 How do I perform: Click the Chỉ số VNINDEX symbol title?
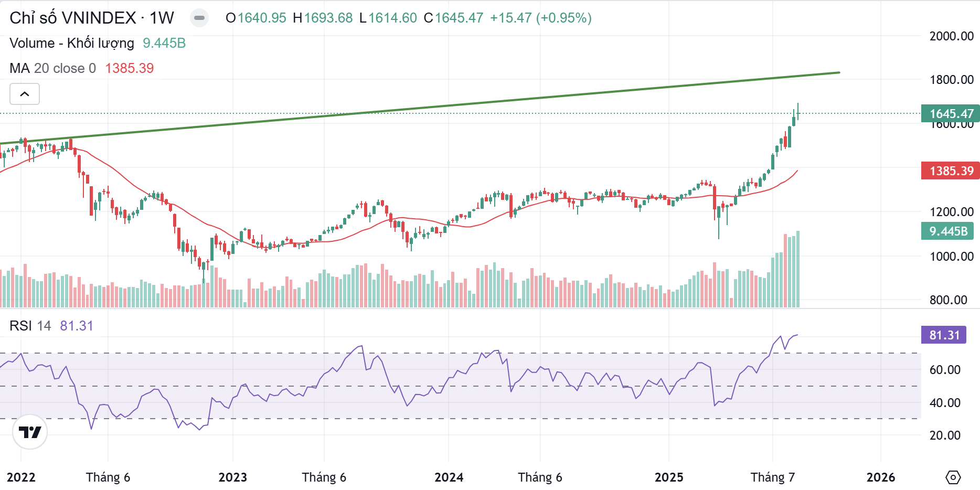pos(92,18)
